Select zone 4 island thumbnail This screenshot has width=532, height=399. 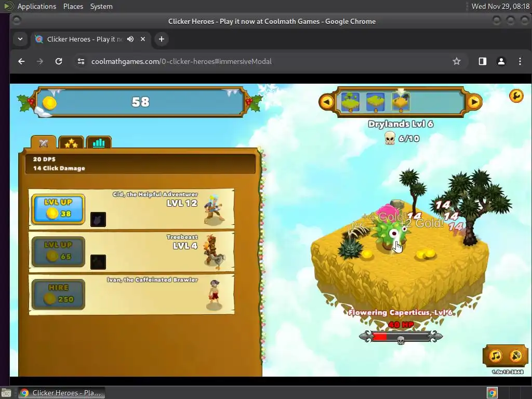coord(350,102)
